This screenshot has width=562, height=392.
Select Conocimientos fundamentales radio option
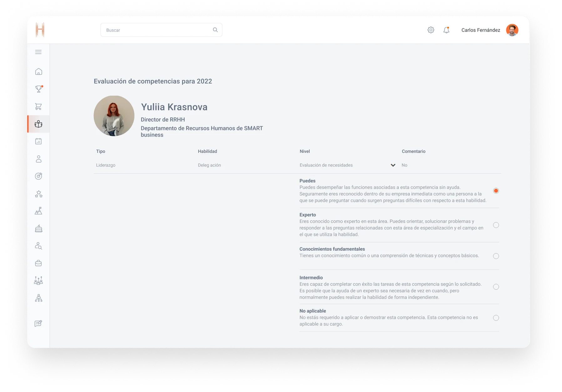[496, 256]
